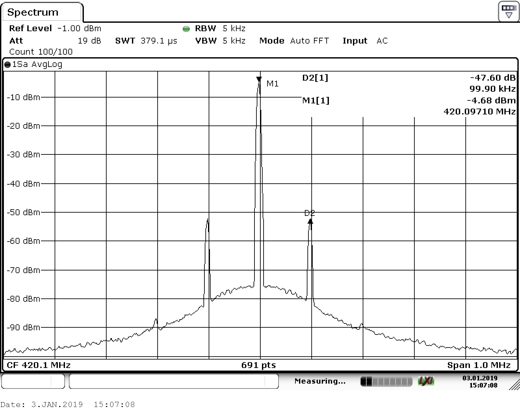
Task: Switch to the Spectrum tab
Action: pos(33,12)
